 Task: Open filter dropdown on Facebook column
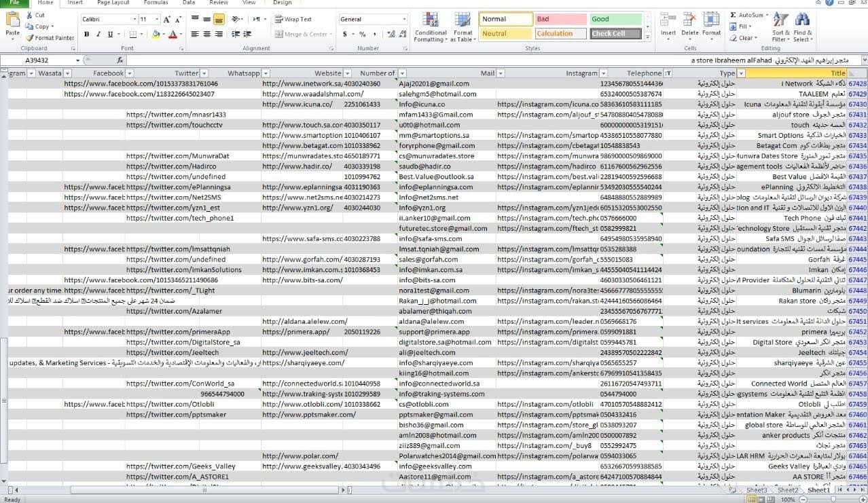point(128,73)
